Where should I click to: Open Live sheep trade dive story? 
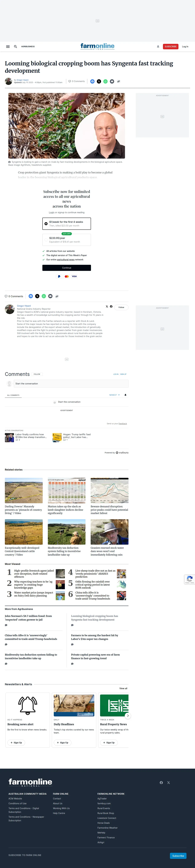click(x=96, y=574)
